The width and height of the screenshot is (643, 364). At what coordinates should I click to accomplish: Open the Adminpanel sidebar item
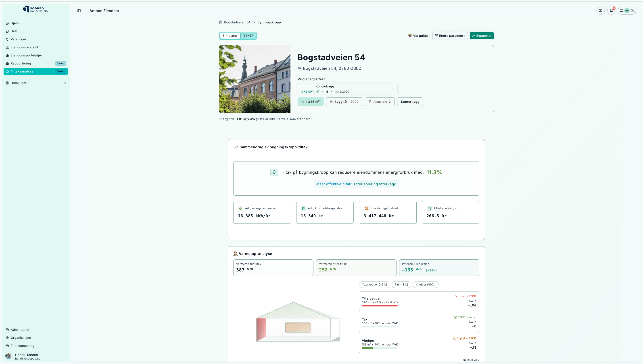[20, 329]
